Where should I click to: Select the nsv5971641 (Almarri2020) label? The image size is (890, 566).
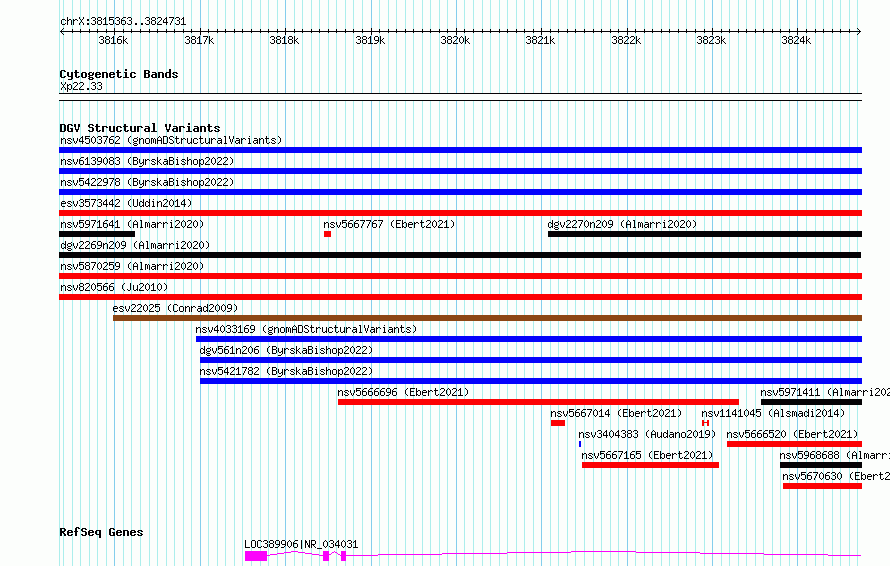(x=132, y=224)
